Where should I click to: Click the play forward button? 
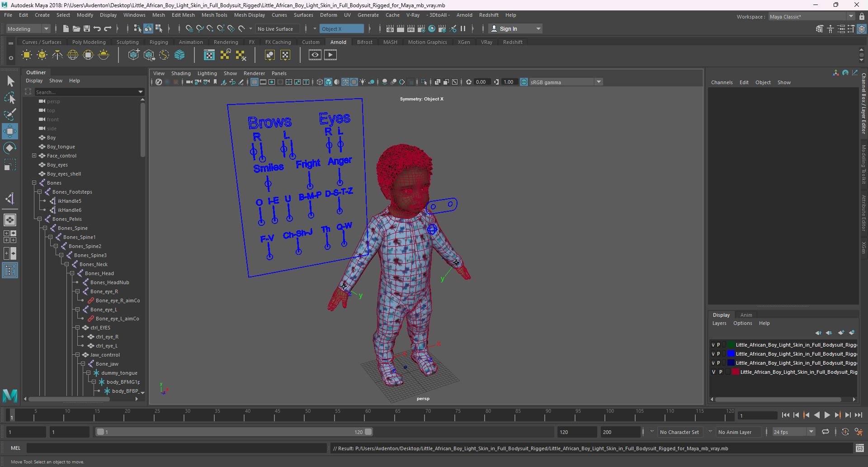[827, 415]
